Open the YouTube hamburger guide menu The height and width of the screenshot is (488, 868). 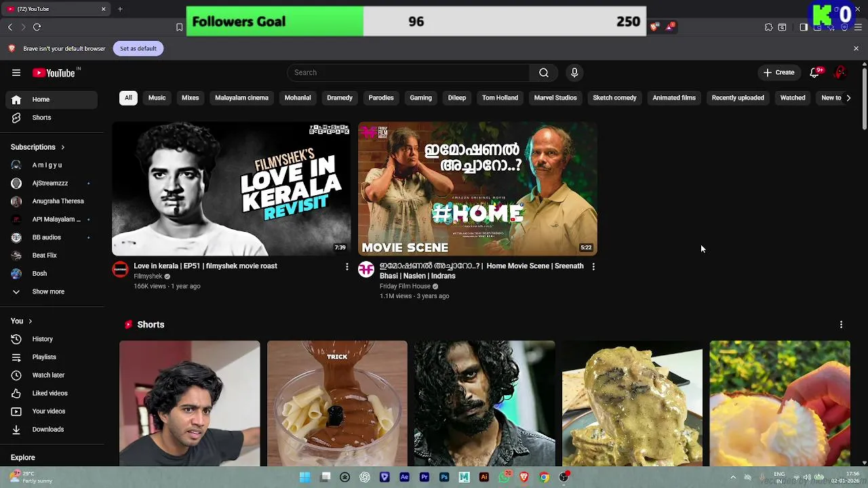coord(16,73)
